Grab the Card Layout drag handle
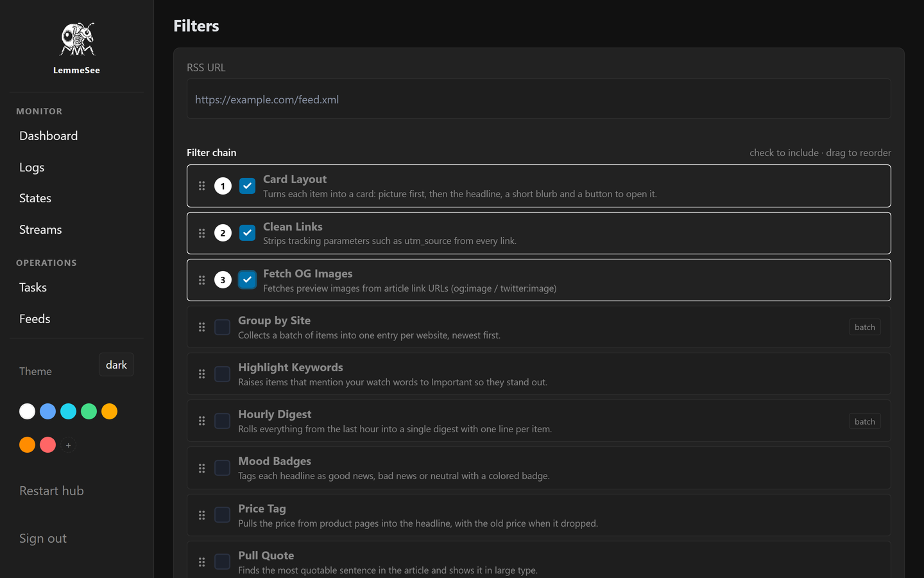The height and width of the screenshot is (578, 924). (x=201, y=186)
